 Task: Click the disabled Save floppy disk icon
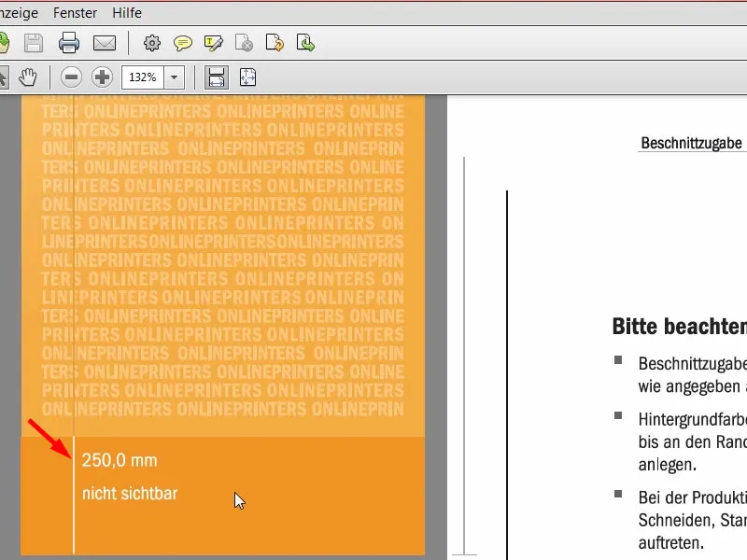tap(34, 43)
